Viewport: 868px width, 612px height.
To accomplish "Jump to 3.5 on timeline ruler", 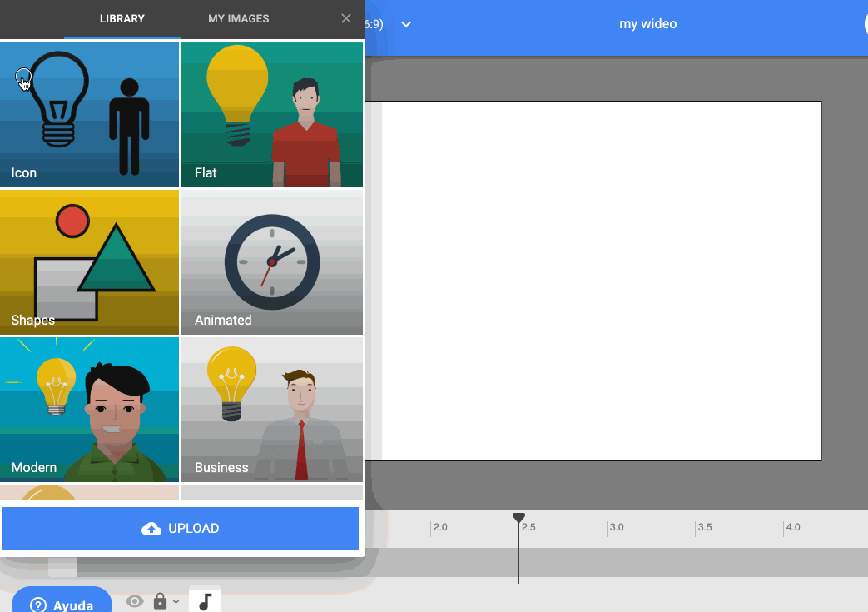I will 704,527.
